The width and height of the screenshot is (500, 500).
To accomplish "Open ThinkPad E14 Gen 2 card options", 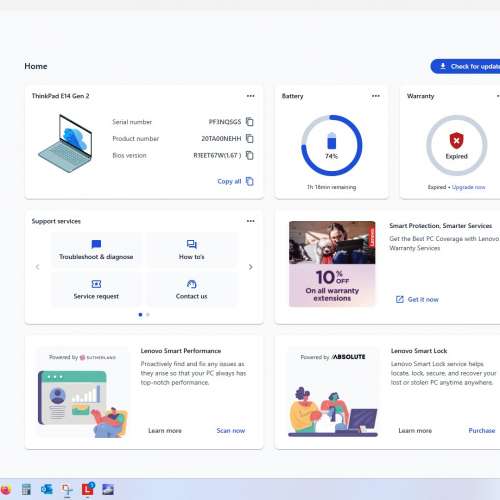I will [251, 96].
